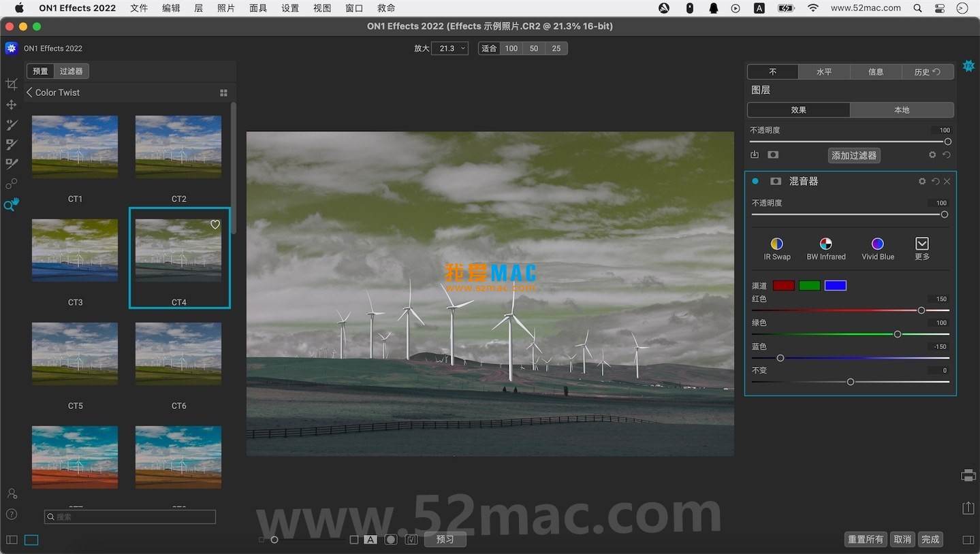This screenshot has width=980, height=554.
Task: Click the share export icon
Action: (x=968, y=508)
